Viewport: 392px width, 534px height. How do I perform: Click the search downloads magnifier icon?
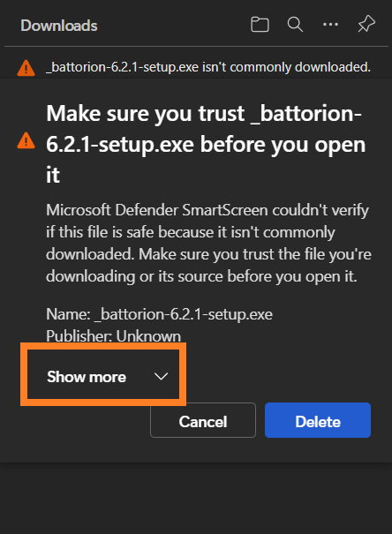coord(295,25)
